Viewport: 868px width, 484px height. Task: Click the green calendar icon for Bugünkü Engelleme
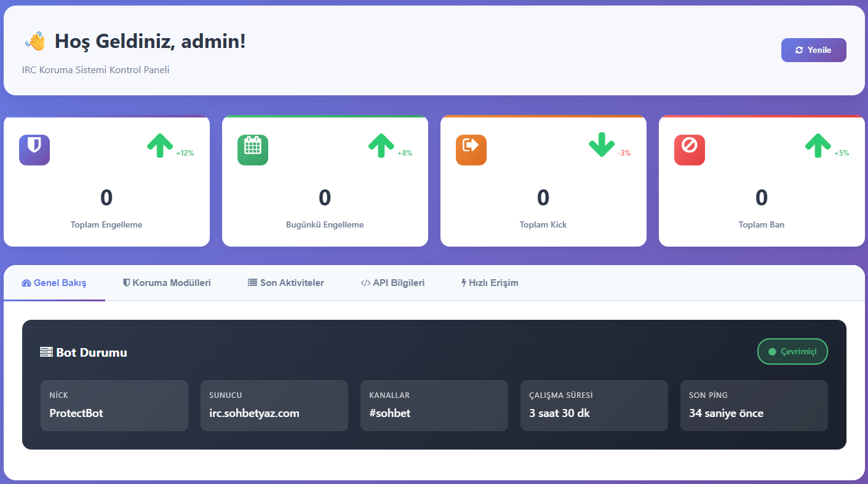coord(253,150)
